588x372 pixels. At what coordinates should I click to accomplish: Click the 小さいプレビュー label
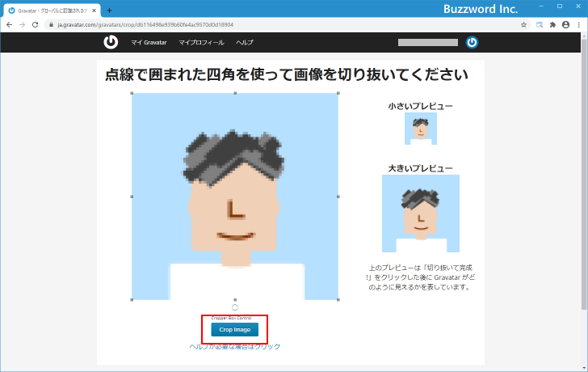[x=420, y=106]
